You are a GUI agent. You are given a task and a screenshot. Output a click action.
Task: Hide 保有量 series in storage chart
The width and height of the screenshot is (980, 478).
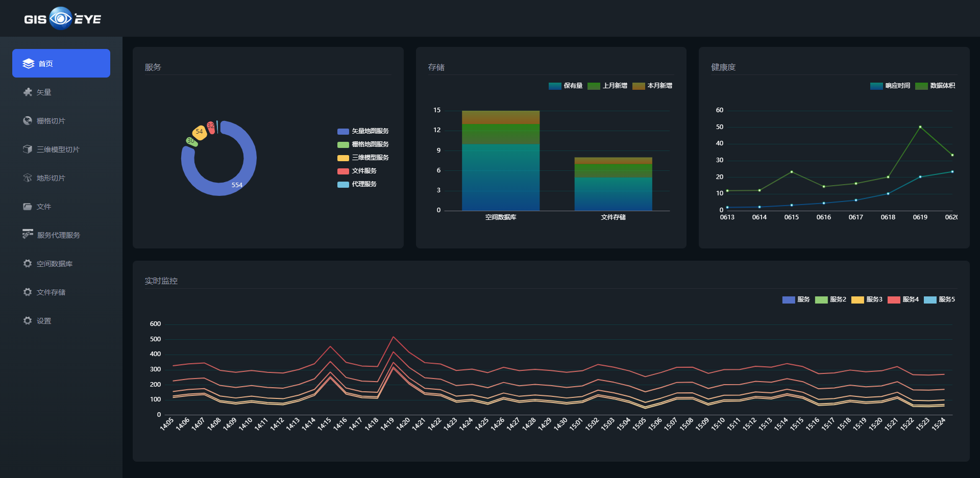point(566,86)
